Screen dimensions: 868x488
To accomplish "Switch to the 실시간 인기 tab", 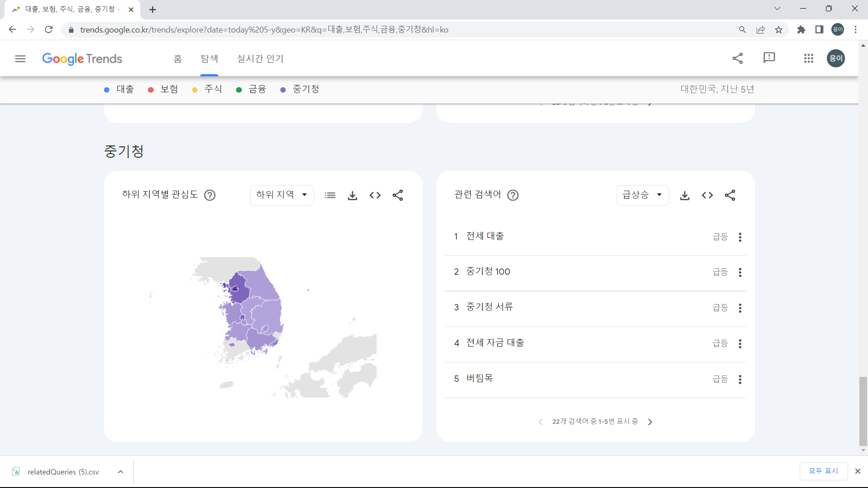I will (260, 58).
